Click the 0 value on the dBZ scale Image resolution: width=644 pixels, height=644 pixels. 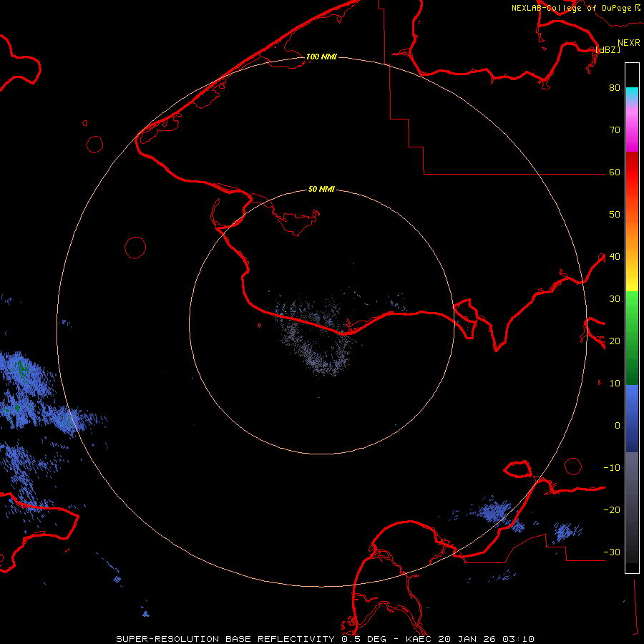pyautogui.click(x=618, y=426)
